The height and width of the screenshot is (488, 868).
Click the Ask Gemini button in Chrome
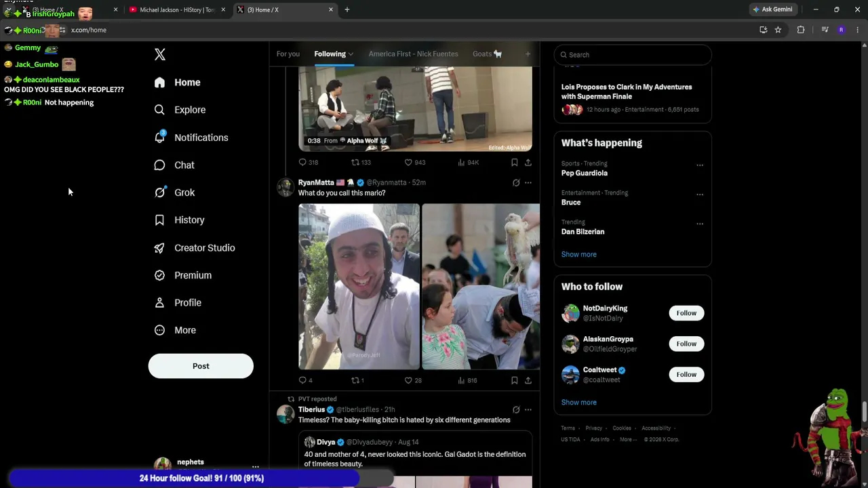click(x=772, y=9)
